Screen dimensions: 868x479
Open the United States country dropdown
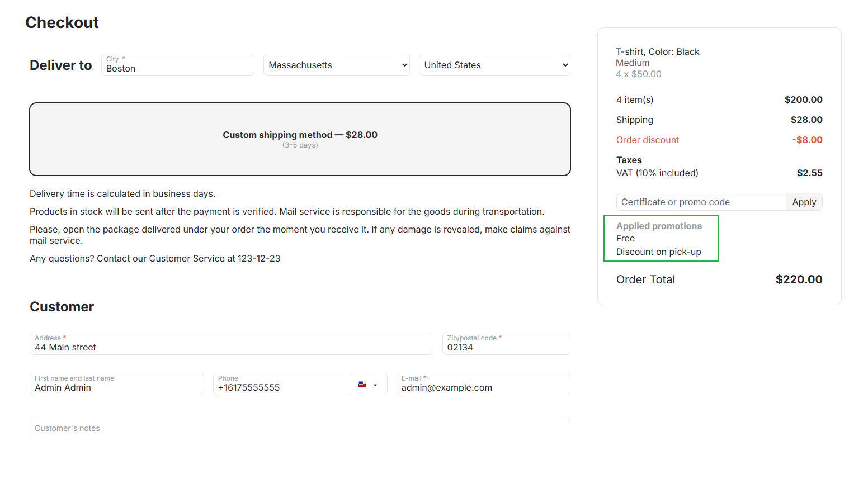[494, 65]
